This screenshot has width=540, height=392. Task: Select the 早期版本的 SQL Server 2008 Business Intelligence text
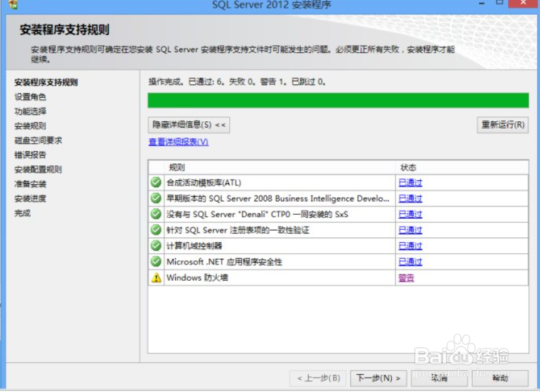[x=278, y=198]
